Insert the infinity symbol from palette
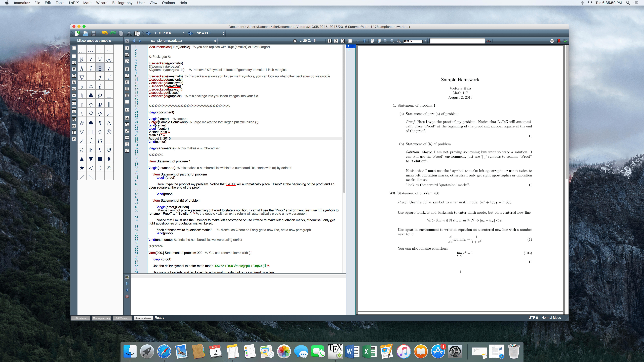 (x=109, y=60)
